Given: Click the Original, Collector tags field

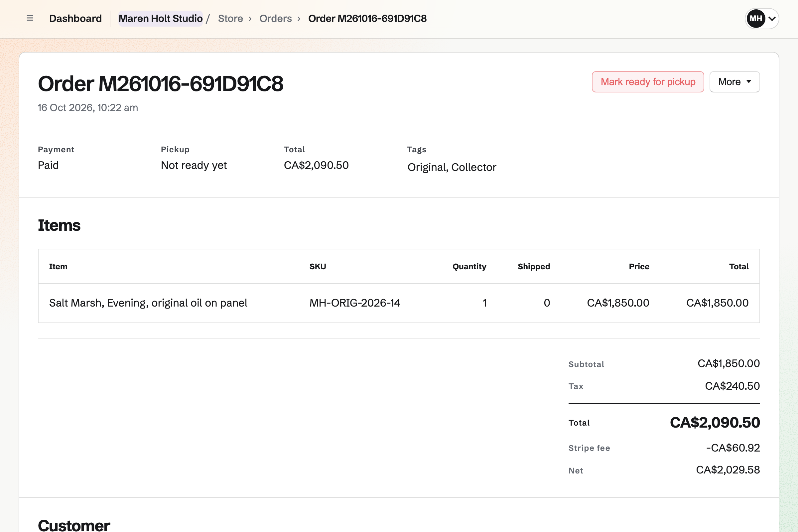Looking at the screenshot, I should pos(452,167).
